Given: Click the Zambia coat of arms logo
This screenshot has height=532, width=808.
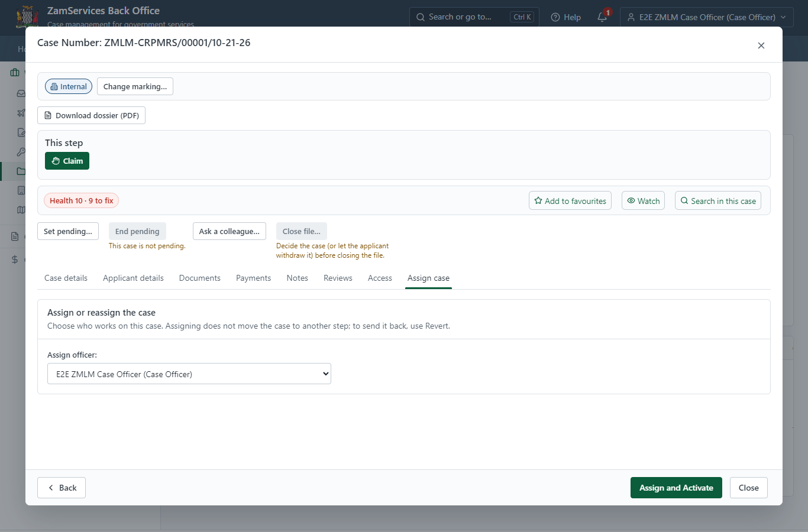Looking at the screenshot, I should point(27,17).
